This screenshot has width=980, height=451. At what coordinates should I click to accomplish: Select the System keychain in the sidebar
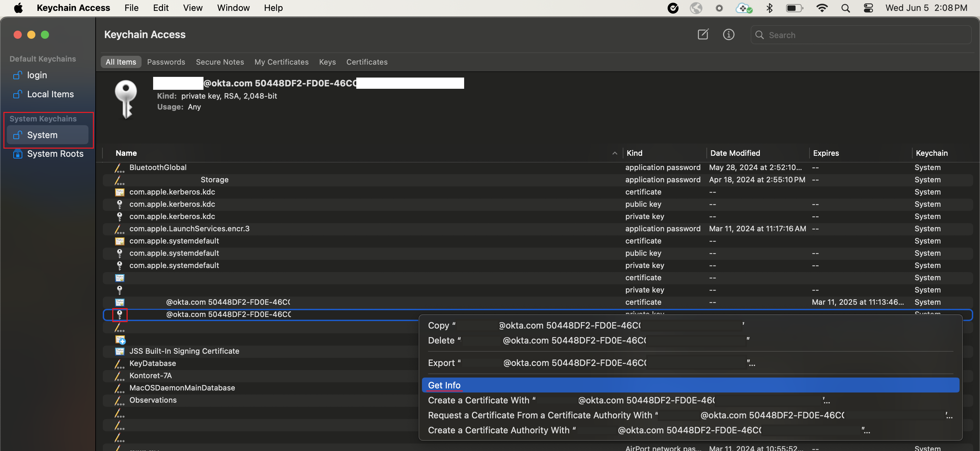tap(42, 135)
